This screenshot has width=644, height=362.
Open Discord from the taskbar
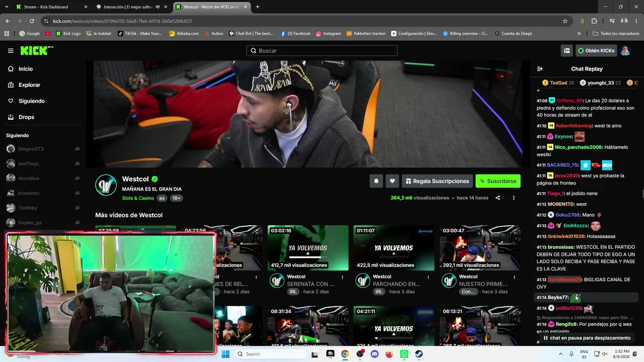[x=374, y=354]
